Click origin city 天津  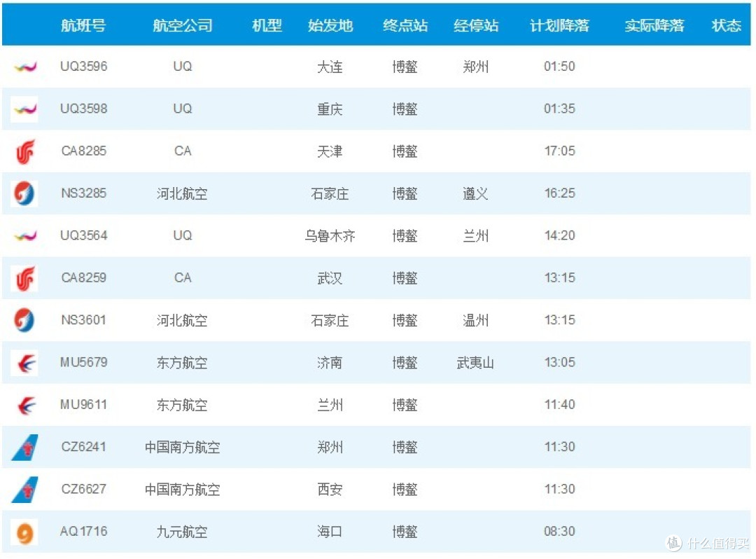pyautogui.click(x=330, y=151)
